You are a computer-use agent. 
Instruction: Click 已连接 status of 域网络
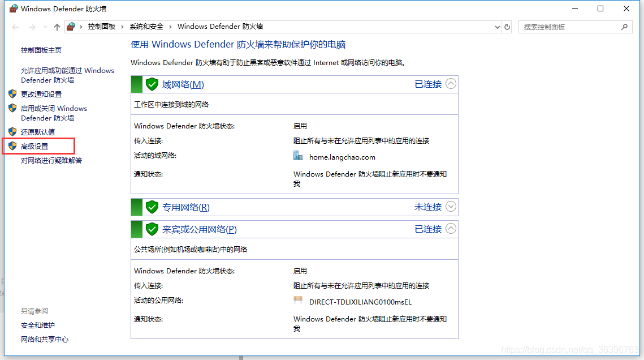[x=428, y=84]
